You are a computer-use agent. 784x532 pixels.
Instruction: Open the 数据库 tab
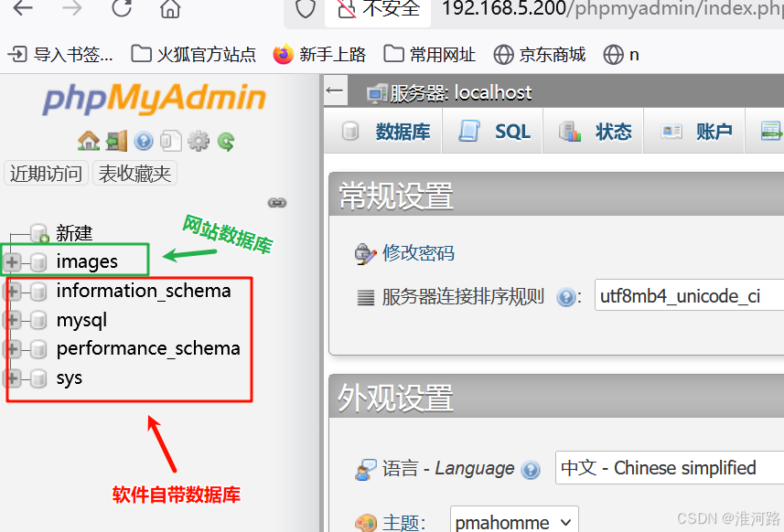tap(384, 132)
